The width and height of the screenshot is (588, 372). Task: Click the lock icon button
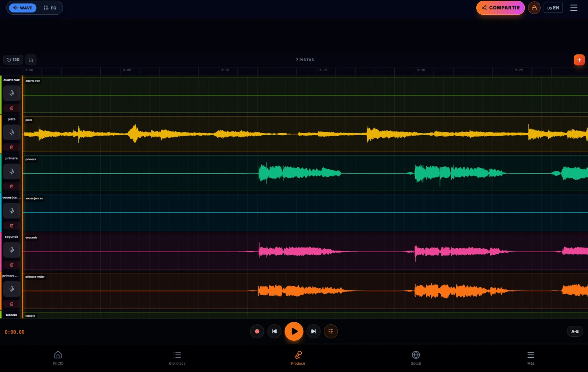point(534,8)
